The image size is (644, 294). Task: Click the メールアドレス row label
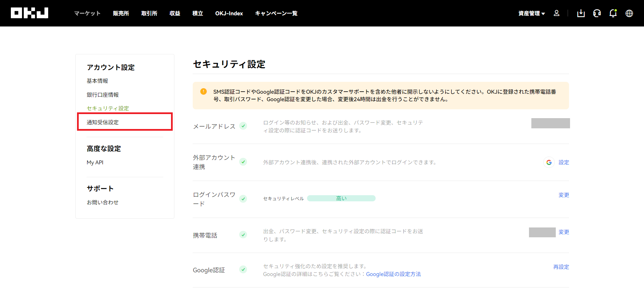pyautogui.click(x=214, y=126)
